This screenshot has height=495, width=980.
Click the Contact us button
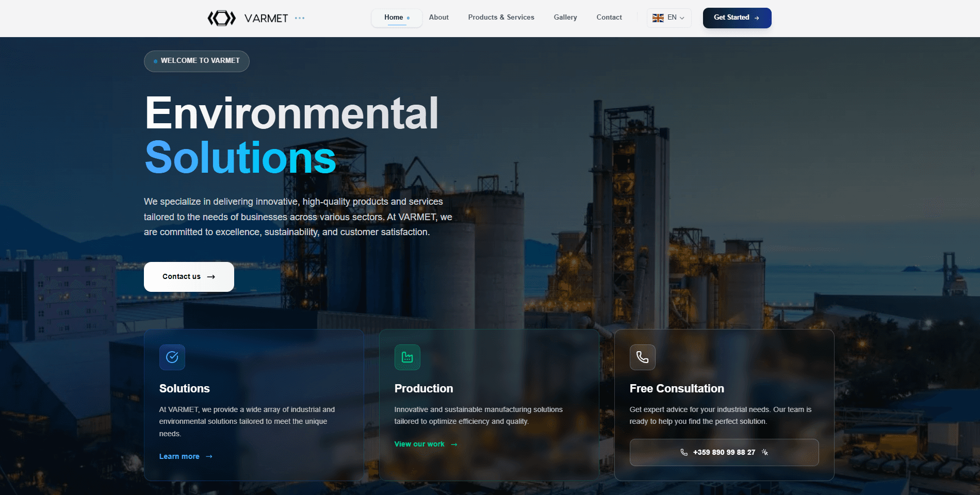pos(189,277)
